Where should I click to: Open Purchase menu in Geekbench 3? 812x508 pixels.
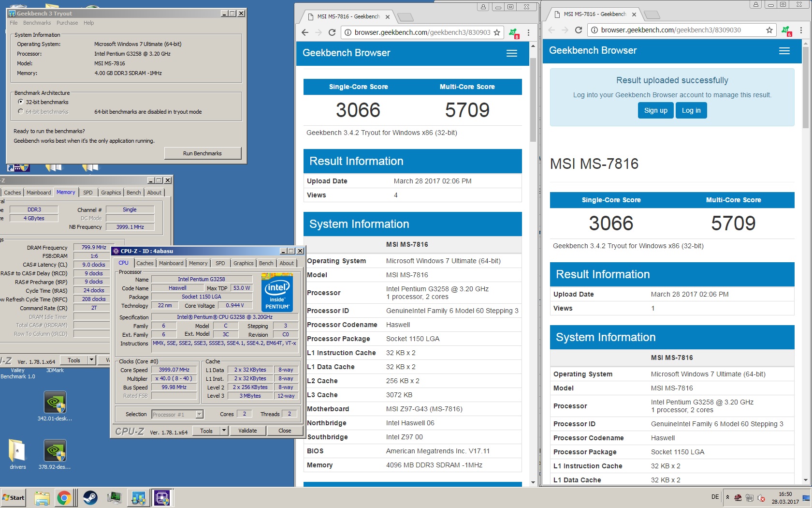[67, 23]
